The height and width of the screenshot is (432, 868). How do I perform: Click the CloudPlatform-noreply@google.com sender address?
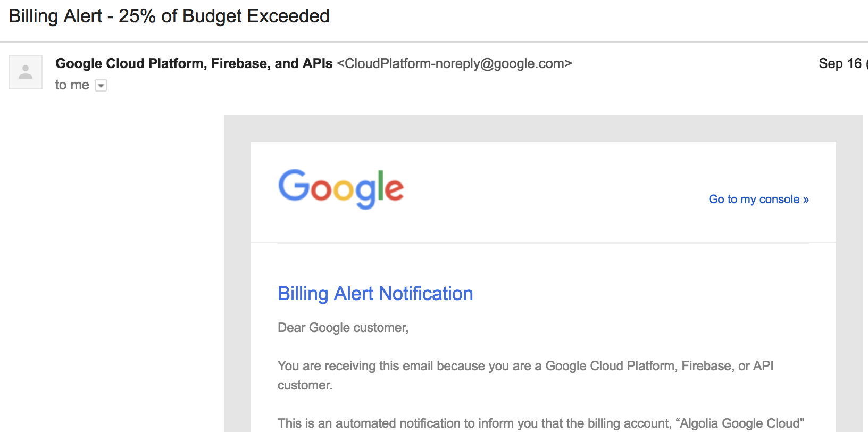[x=454, y=63]
